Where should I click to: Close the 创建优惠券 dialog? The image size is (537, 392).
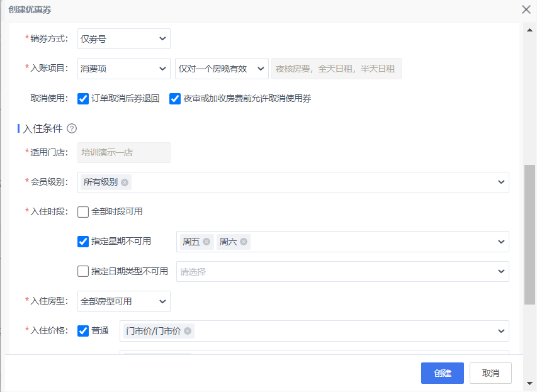point(526,9)
